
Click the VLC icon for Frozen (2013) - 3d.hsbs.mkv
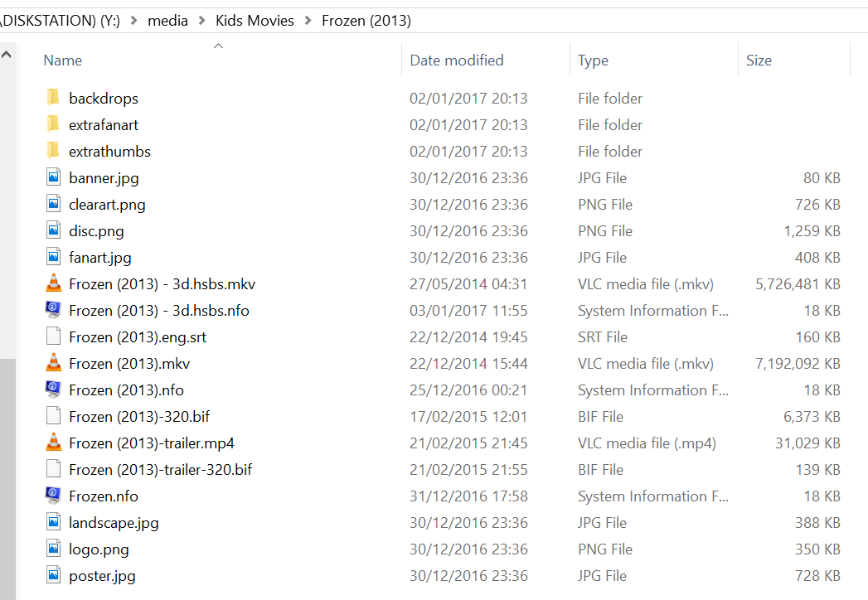[x=53, y=283]
